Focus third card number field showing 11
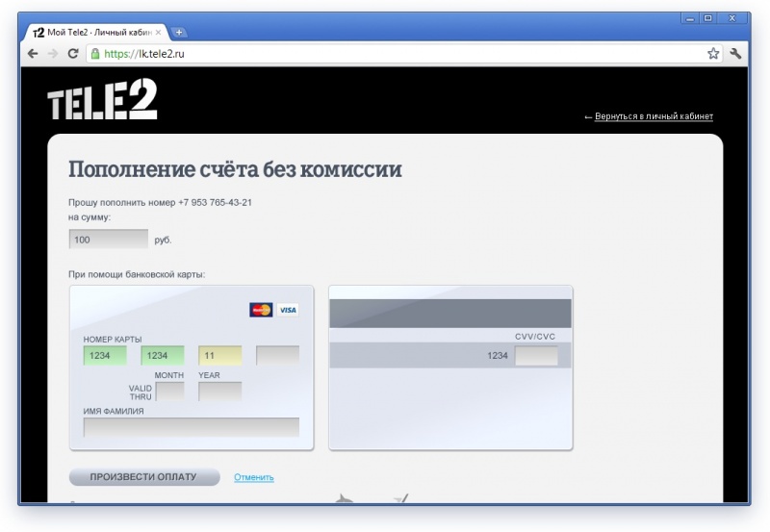770x532 pixels. tap(220, 355)
